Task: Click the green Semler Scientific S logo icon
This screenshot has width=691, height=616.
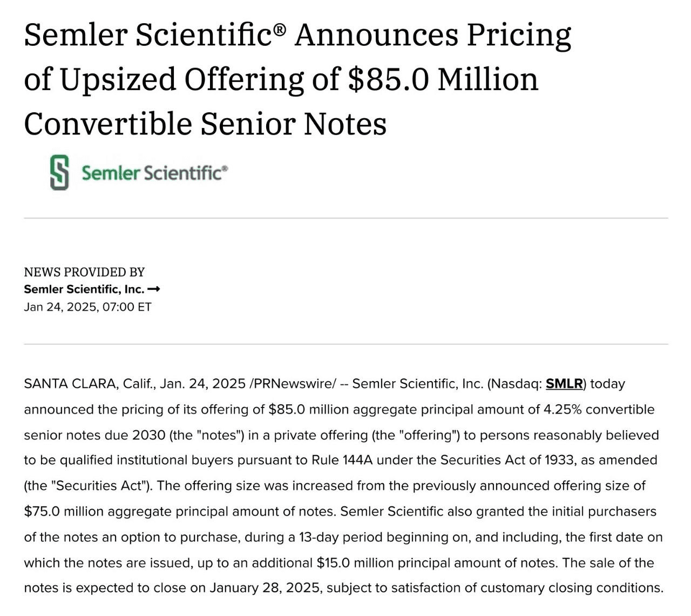Action: point(59,173)
